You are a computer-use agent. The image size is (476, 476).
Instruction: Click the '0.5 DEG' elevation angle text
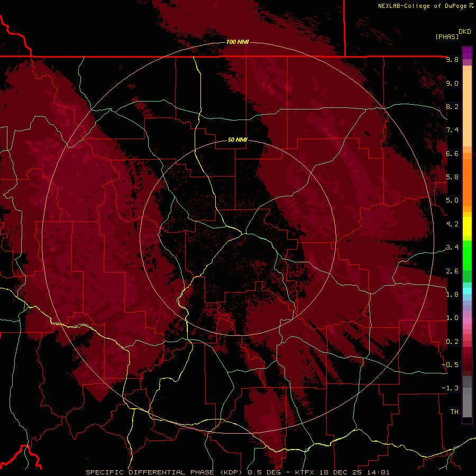(263, 472)
